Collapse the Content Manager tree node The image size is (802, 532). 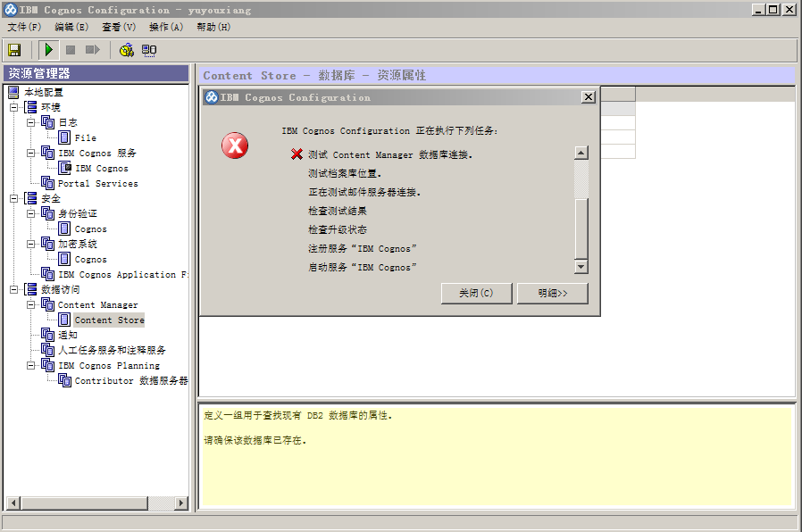pos(30,304)
